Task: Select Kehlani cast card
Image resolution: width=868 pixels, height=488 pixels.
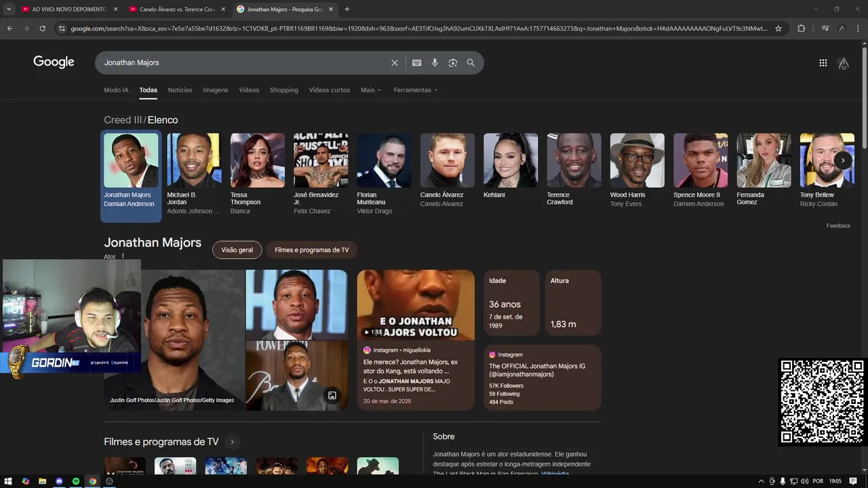Action: coord(510,166)
